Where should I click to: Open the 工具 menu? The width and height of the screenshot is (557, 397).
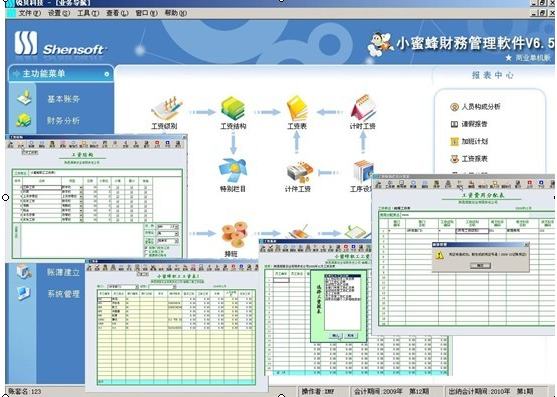click(88, 13)
